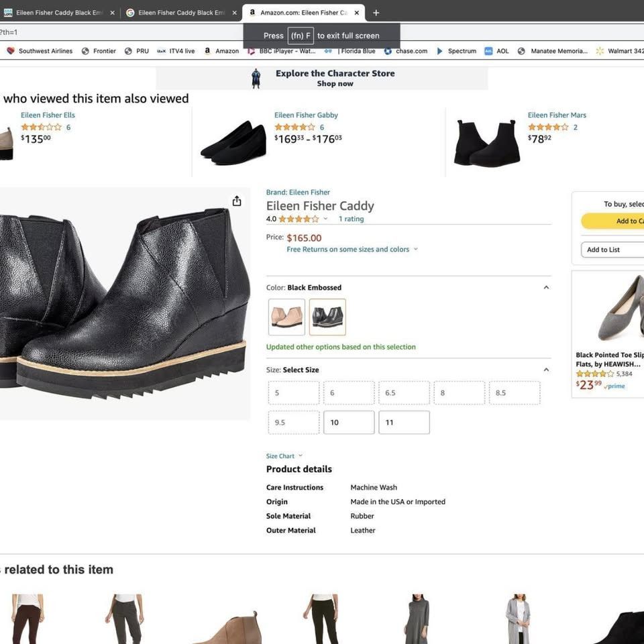Collapse the Size section chevron
The width and height of the screenshot is (644, 644).
click(546, 370)
